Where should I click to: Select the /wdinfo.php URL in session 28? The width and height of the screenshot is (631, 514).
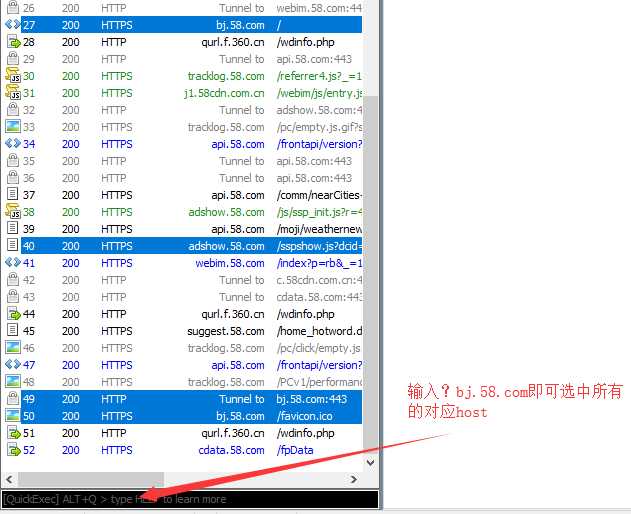(x=305, y=42)
